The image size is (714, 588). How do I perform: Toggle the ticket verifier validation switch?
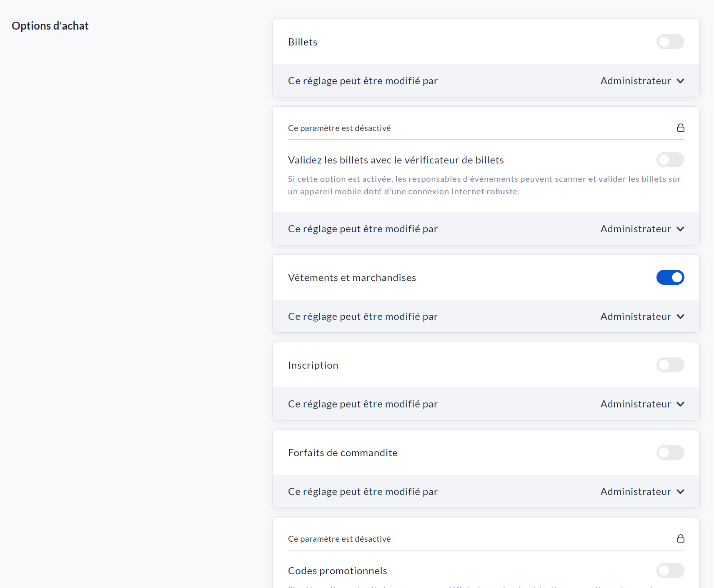[x=670, y=160]
